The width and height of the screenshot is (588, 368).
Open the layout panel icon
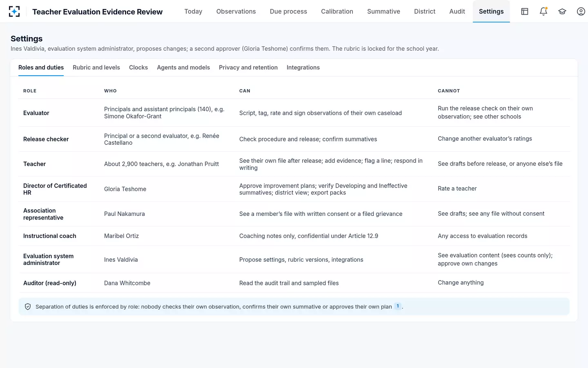525,11
